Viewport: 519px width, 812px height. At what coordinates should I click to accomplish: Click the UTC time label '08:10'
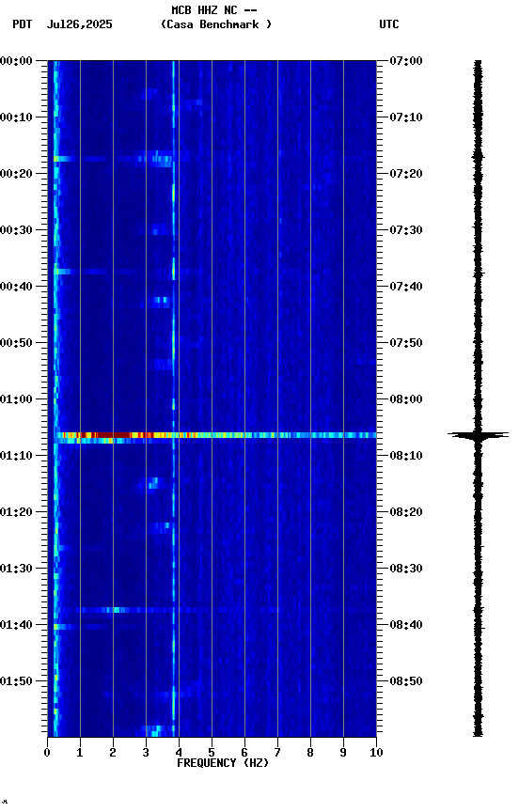tap(406, 456)
